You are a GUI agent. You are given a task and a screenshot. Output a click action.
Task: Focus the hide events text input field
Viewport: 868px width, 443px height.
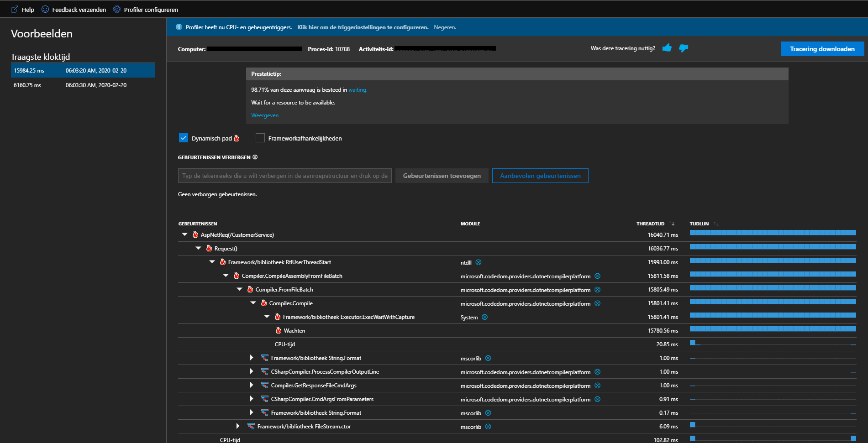tap(285, 176)
